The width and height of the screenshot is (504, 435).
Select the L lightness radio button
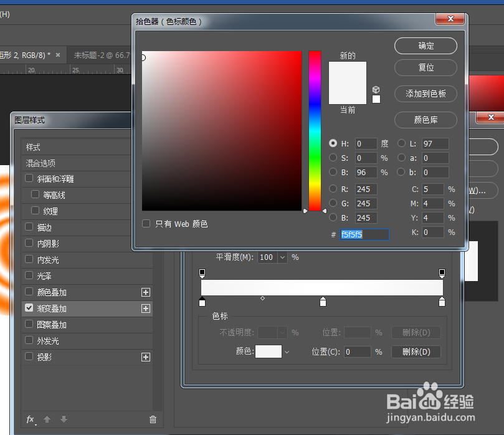401,143
